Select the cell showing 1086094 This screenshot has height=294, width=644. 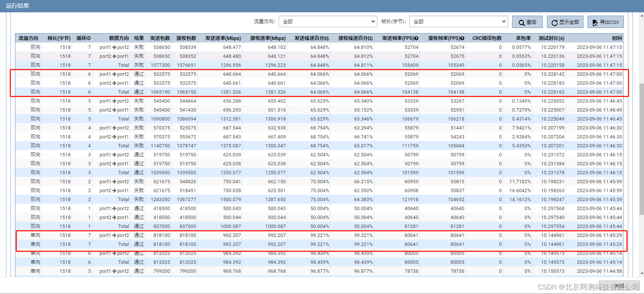pyautogui.click(x=186, y=119)
